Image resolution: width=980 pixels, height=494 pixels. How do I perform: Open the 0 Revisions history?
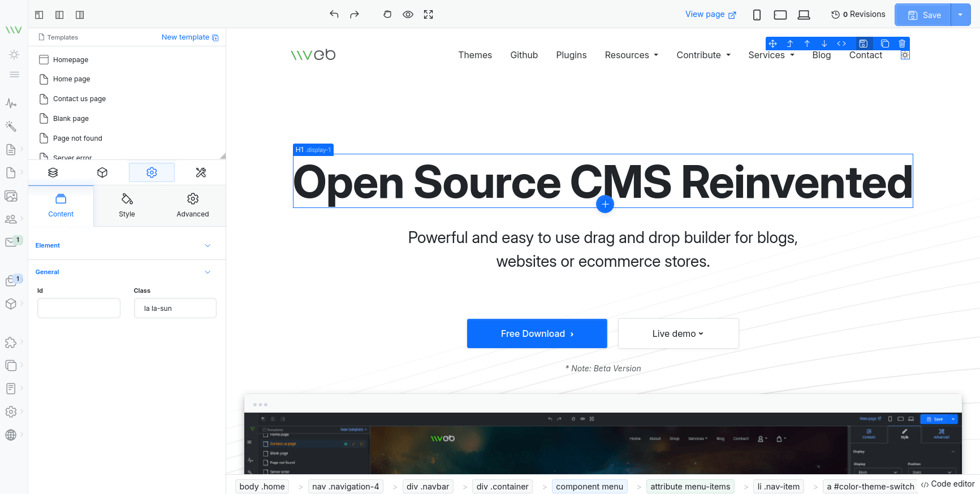coord(858,14)
